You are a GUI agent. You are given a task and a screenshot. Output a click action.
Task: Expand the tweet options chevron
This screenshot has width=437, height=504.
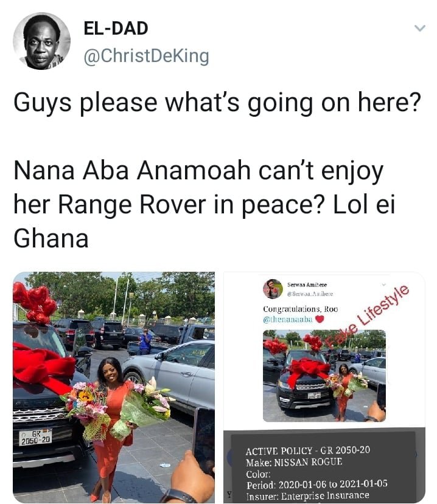(x=419, y=29)
